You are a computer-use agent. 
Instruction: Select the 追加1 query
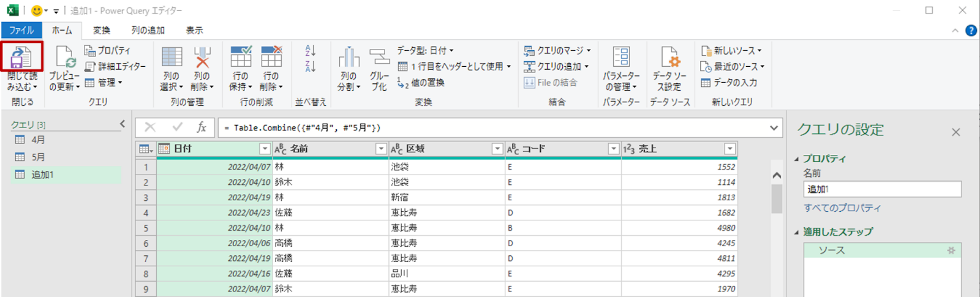66,175
